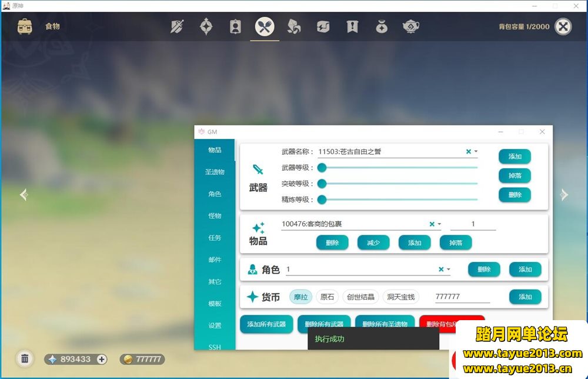Open the Weapons inventory tab icon
588x379 pixels.
click(x=177, y=26)
